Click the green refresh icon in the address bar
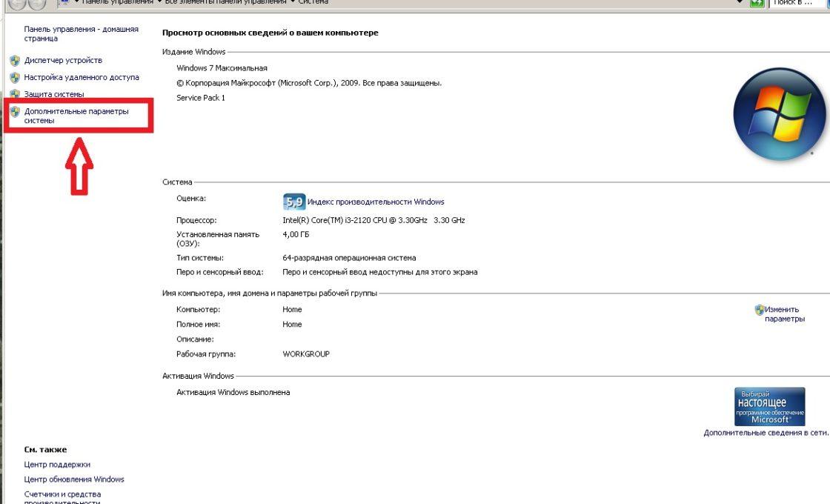The width and height of the screenshot is (830, 504). point(757,3)
